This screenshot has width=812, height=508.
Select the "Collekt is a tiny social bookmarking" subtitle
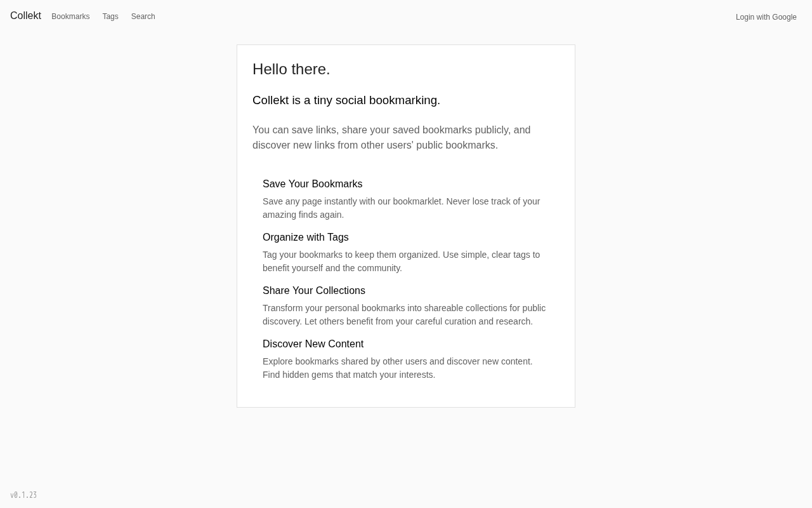pyautogui.click(x=346, y=100)
